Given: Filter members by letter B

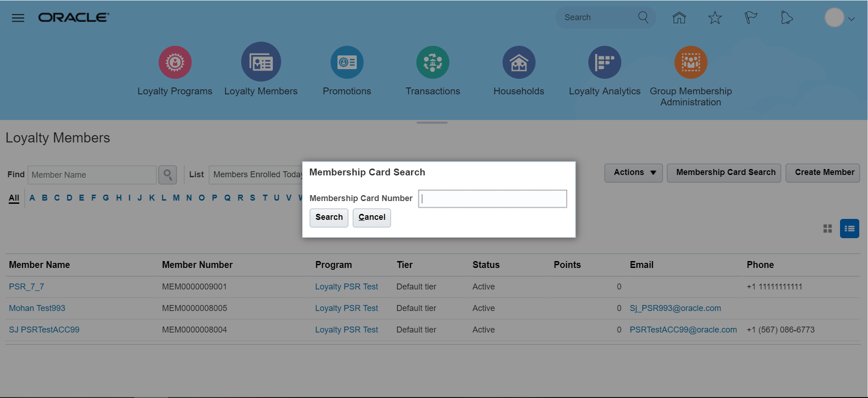Looking at the screenshot, I should tap(44, 198).
